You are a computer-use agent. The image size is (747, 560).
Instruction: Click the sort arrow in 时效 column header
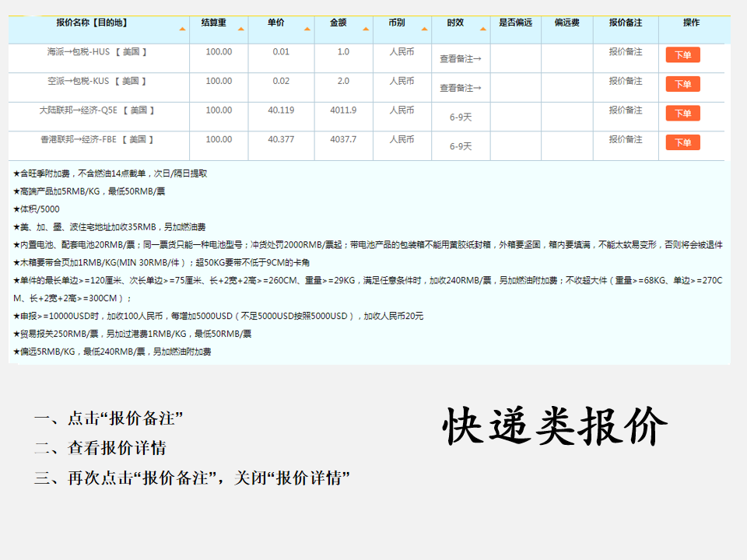tap(482, 29)
